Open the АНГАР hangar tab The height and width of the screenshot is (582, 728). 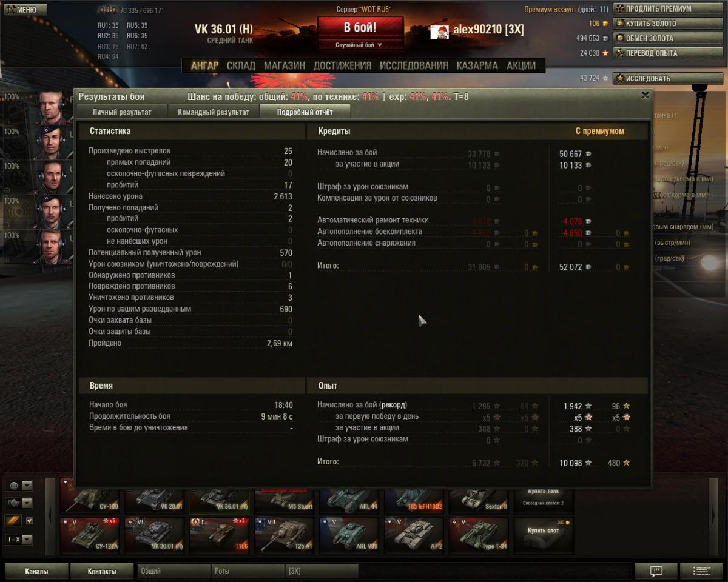(204, 65)
